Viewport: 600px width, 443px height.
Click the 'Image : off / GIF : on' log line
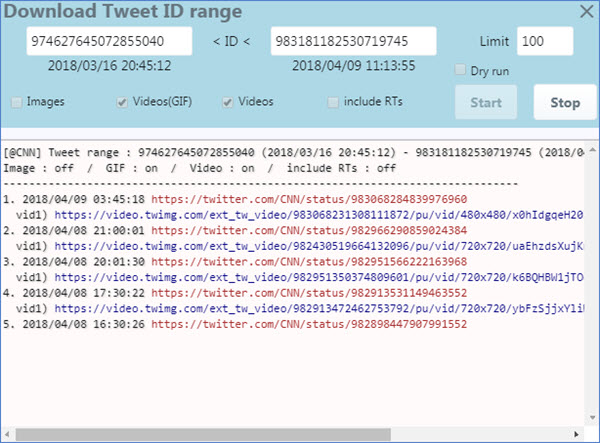pos(199,168)
